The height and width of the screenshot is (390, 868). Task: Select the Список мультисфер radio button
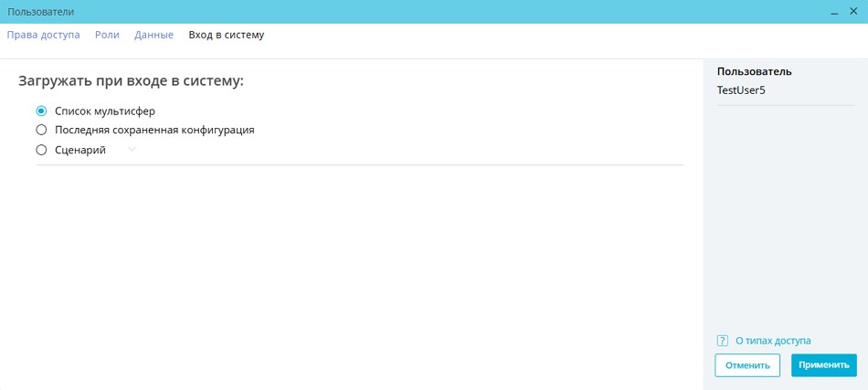pos(41,111)
